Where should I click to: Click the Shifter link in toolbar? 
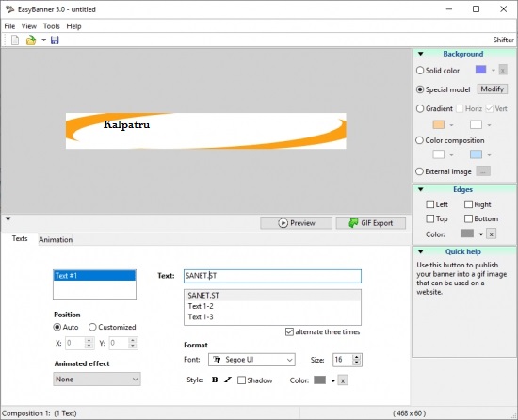tap(504, 40)
